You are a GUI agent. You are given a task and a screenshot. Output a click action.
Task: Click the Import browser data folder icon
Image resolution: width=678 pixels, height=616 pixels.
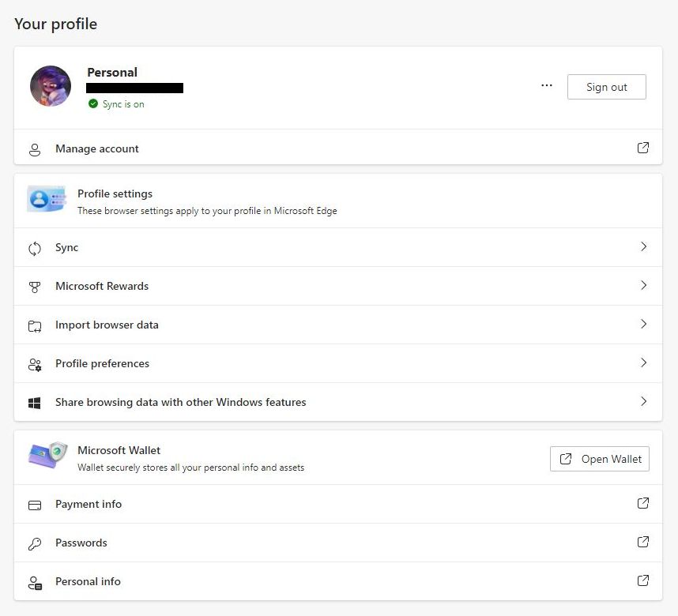pos(35,326)
